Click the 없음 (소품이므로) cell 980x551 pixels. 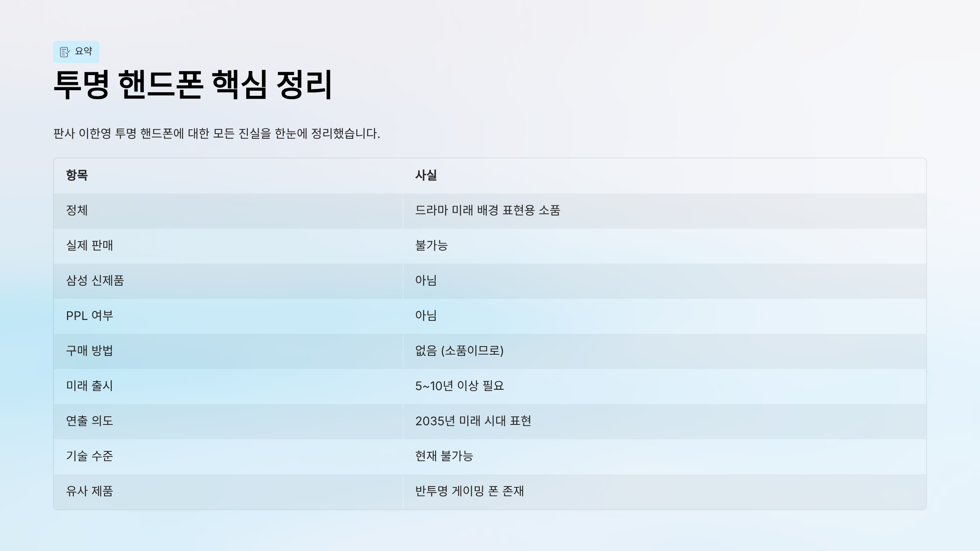pyautogui.click(x=459, y=351)
